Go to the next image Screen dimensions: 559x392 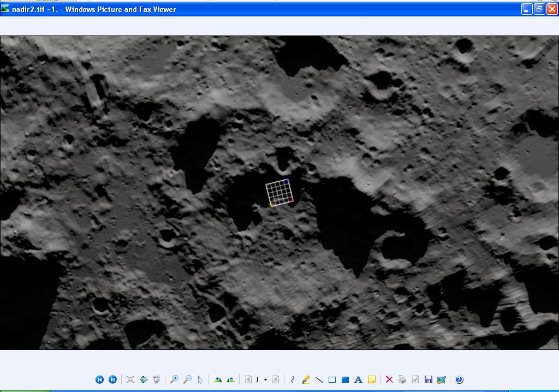tap(112, 379)
